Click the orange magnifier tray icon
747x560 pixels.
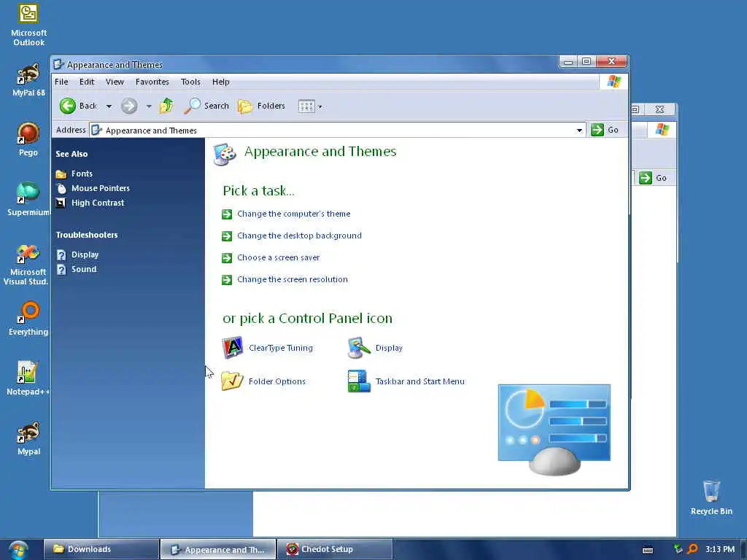(x=692, y=549)
